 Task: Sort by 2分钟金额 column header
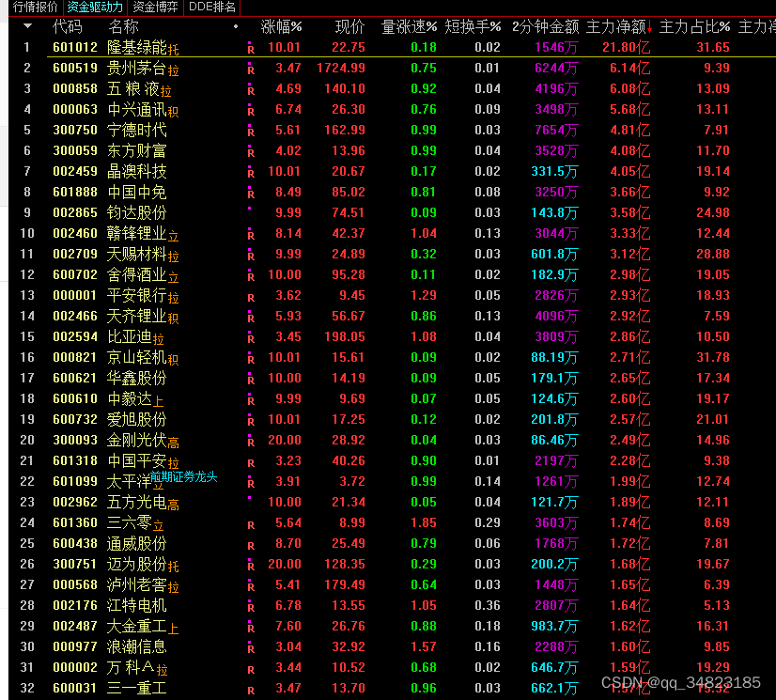[x=546, y=26]
